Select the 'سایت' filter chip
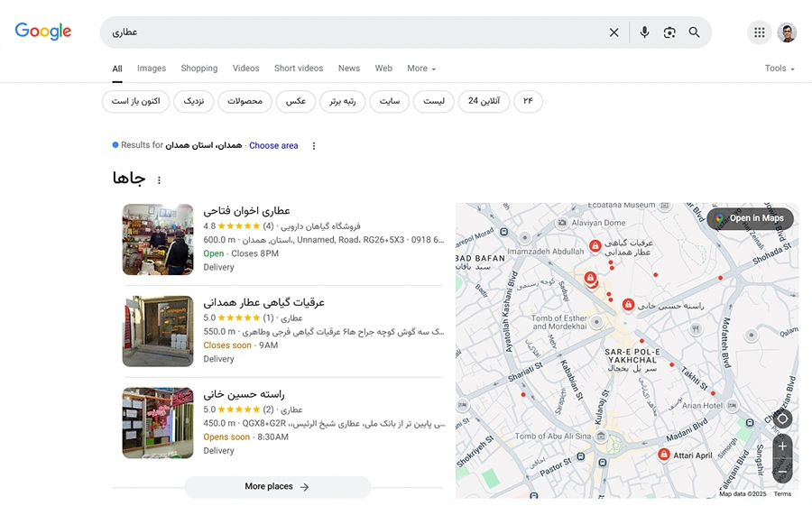This screenshot has height=506, width=812. [x=390, y=101]
